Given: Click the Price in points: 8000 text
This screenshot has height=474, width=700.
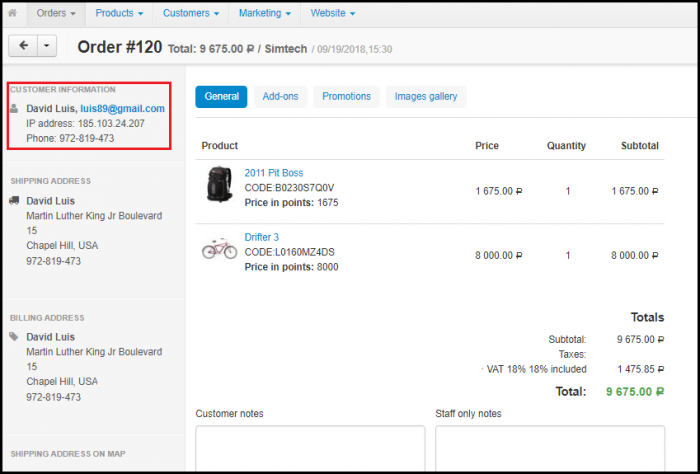Looking at the screenshot, I should point(292,267).
